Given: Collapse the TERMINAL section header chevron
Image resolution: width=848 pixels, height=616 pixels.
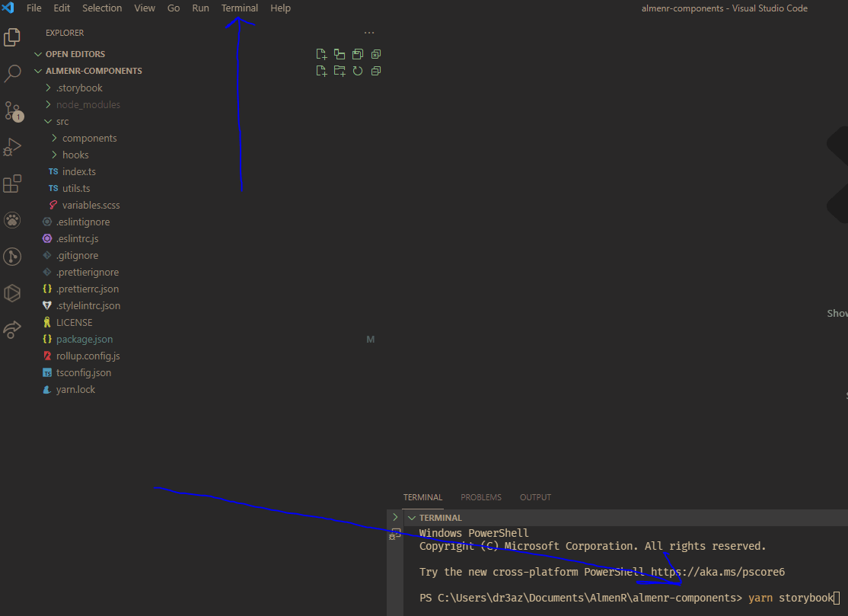Looking at the screenshot, I should (412, 518).
